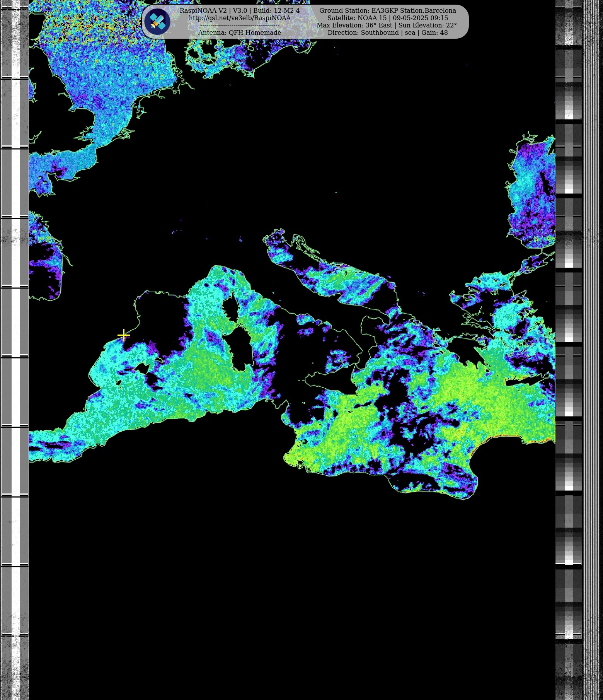Click the RaspiNOAA satellite logo icon

157,22
